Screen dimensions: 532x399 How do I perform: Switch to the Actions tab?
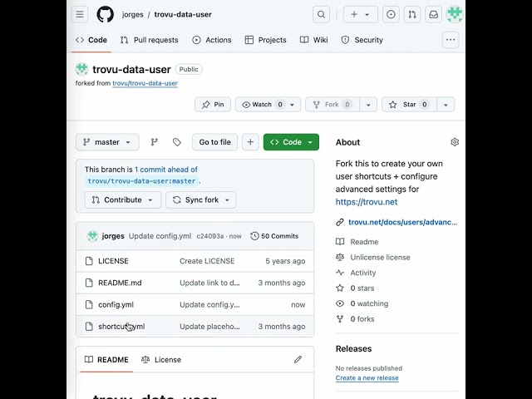pos(212,40)
